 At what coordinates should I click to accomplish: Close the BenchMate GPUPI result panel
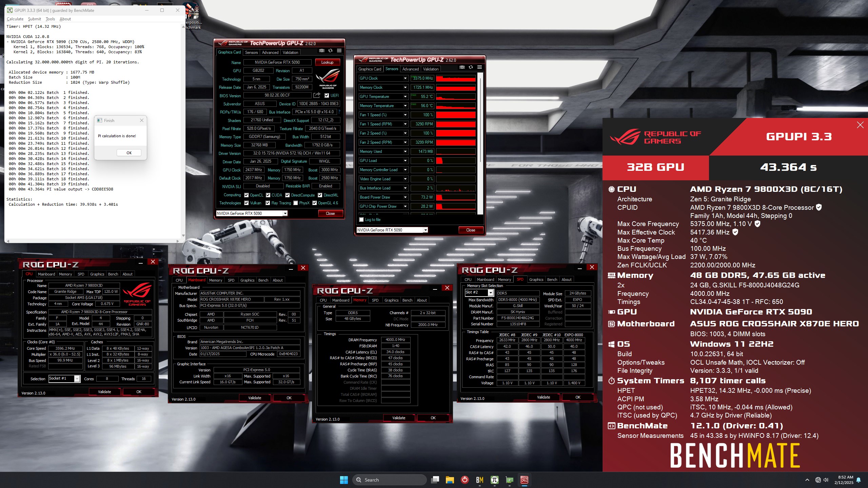click(860, 125)
